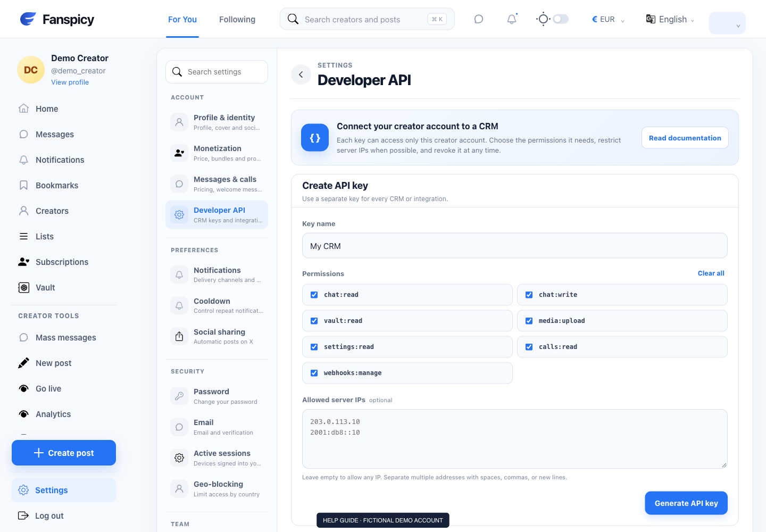Click the Fanspicy logo

[57, 19]
